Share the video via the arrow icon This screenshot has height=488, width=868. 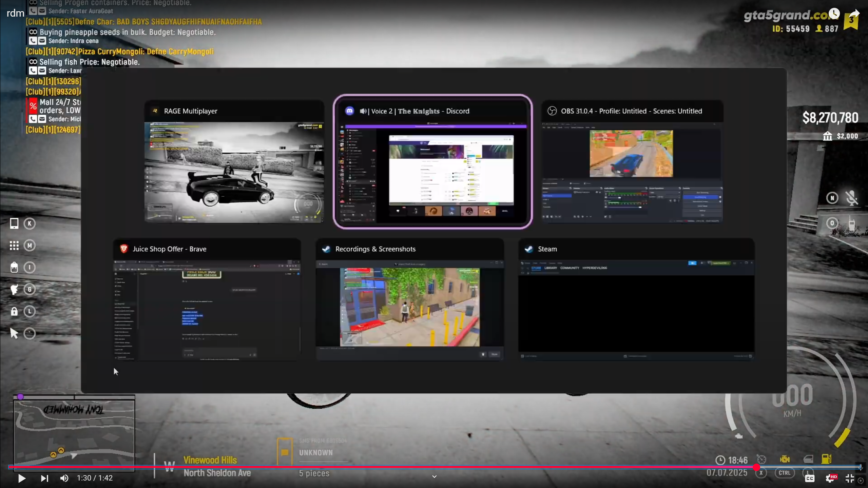click(854, 14)
